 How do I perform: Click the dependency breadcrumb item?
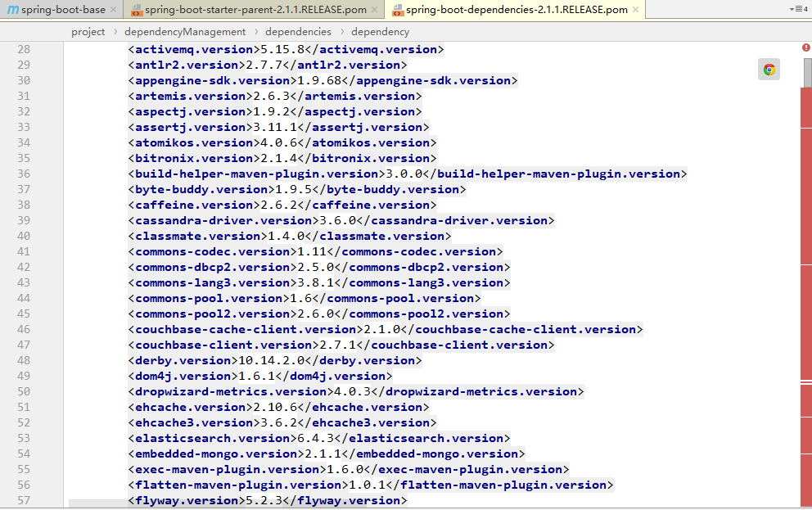coord(380,31)
